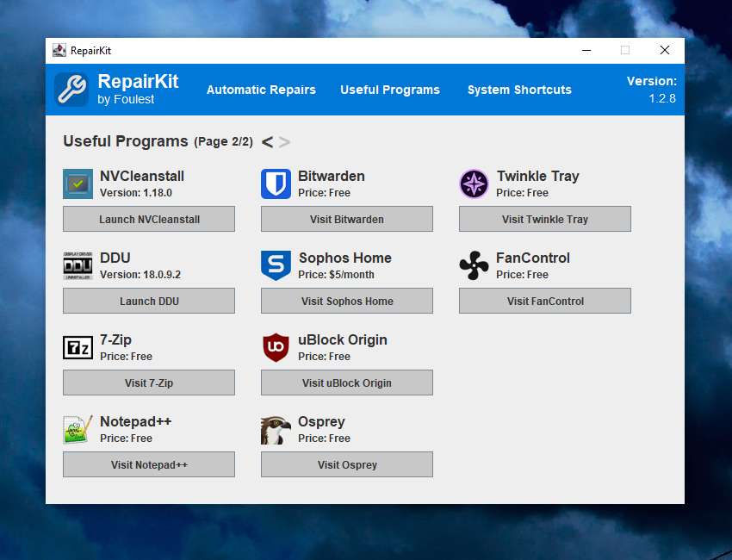Click the next page arrow
The image size is (732, 560).
(284, 142)
